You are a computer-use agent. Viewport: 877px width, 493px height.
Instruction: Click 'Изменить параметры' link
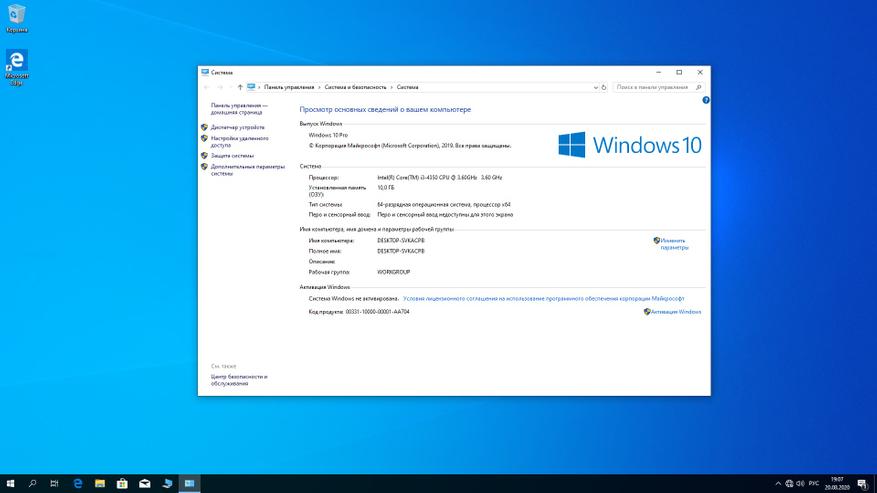click(674, 243)
